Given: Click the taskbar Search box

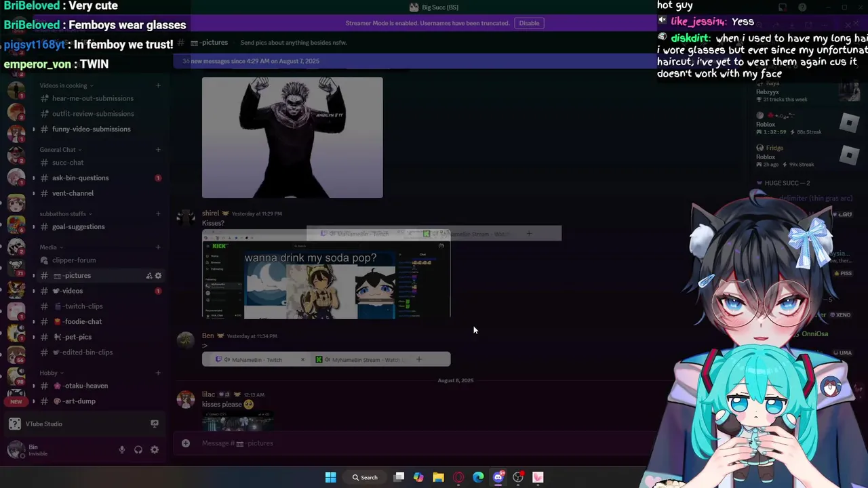Looking at the screenshot, I should coord(365,477).
